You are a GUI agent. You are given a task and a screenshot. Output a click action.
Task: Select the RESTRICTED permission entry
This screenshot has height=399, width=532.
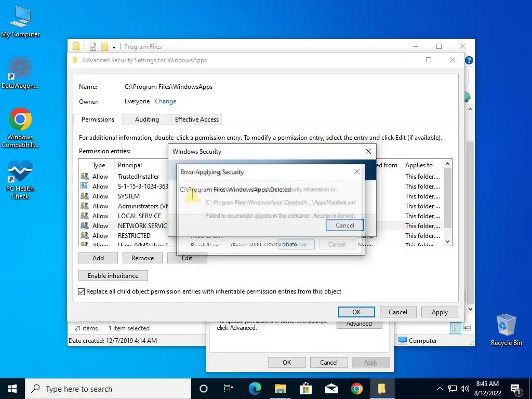point(260,235)
